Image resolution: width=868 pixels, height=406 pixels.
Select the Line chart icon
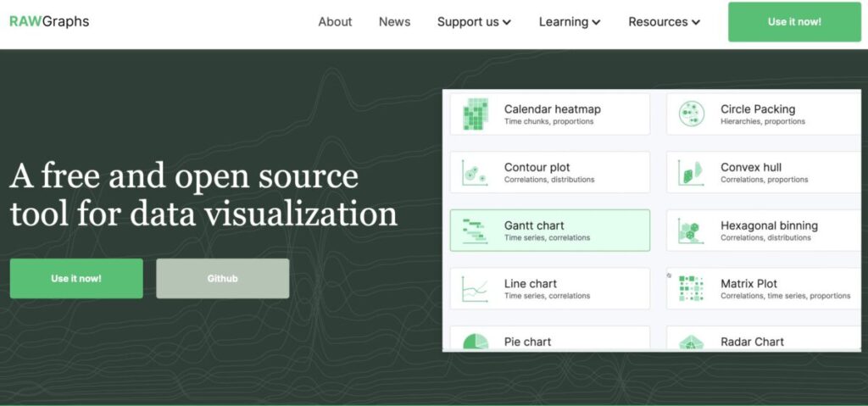476,289
